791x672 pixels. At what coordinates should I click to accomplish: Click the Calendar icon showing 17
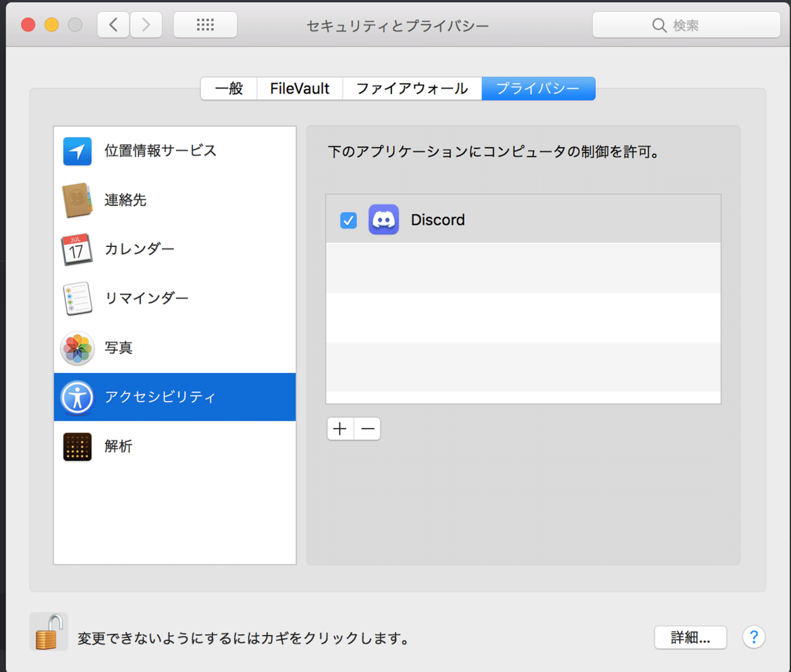(x=77, y=249)
